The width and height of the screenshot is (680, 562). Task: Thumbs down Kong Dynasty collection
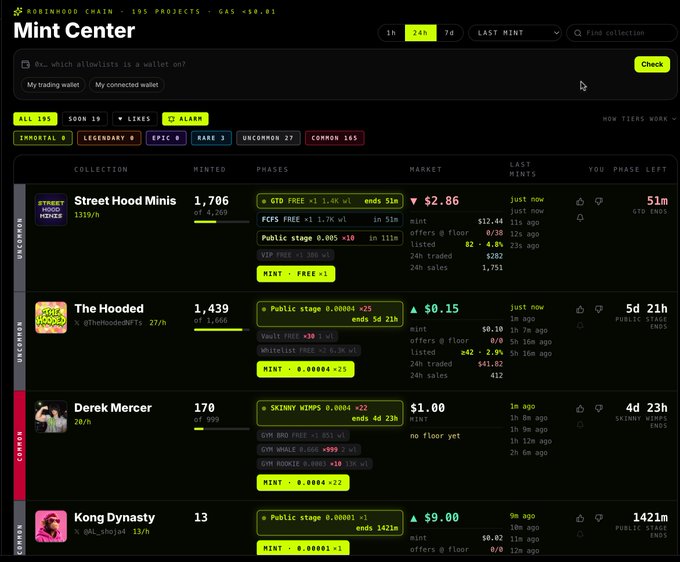(599, 519)
